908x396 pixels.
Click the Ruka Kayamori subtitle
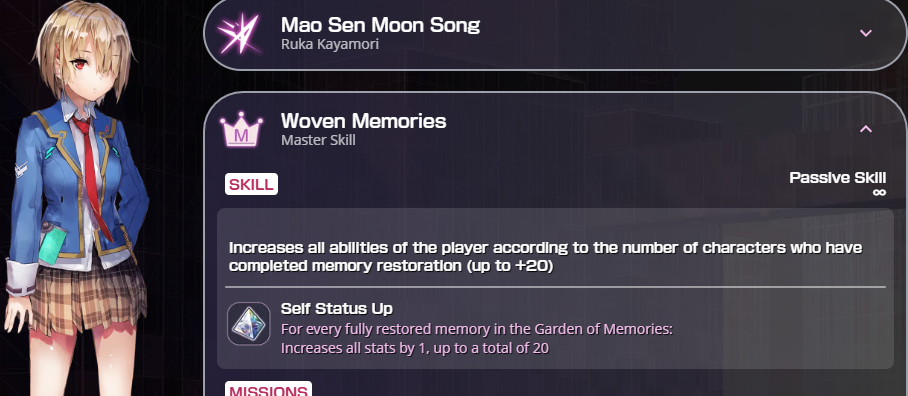329,44
